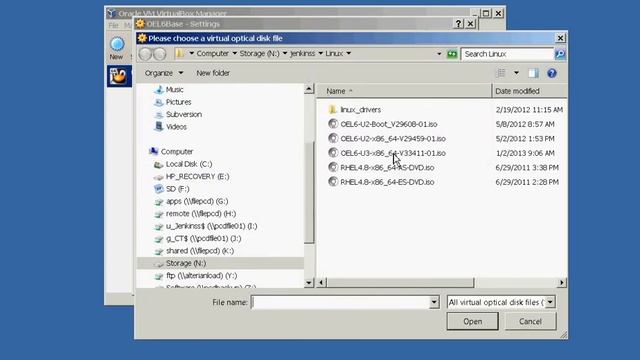The width and height of the screenshot is (640, 360).
Task: Click disc icon of OEL6-U2-x86_64-V29459-01.iso
Action: click(333, 138)
